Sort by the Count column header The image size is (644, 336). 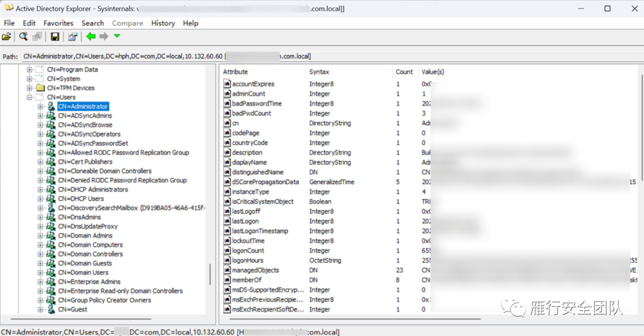405,72
